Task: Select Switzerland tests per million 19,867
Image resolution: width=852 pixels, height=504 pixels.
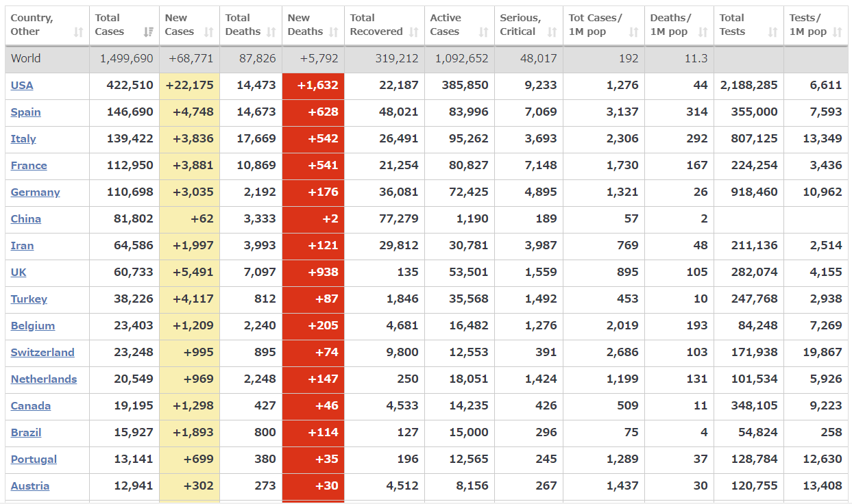Action: tap(823, 353)
